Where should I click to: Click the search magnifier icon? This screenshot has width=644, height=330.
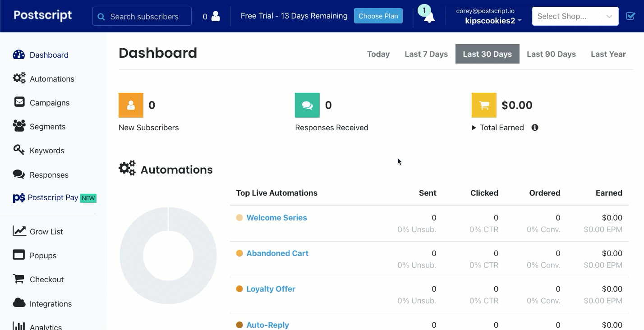pos(101,17)
